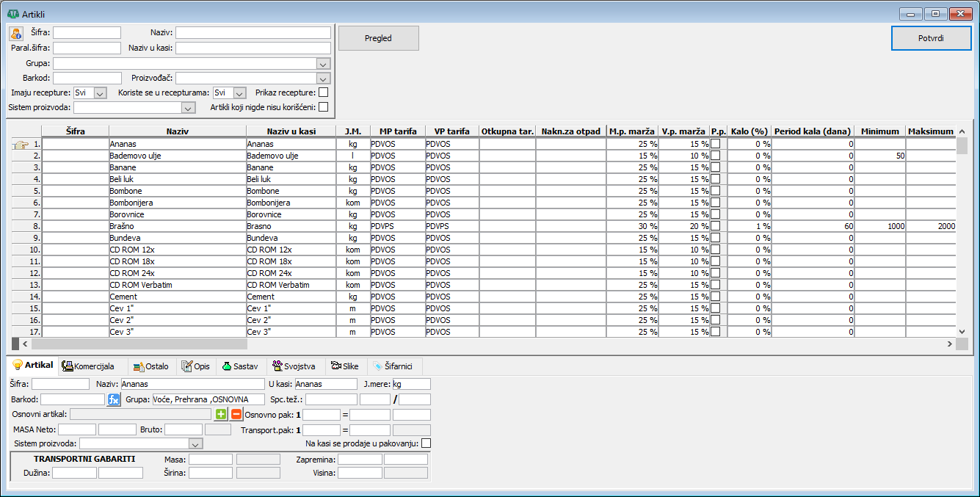The image size is (980, 497).
Task: Click the user info icon beside Šifra
Action: tap(16, 33)
